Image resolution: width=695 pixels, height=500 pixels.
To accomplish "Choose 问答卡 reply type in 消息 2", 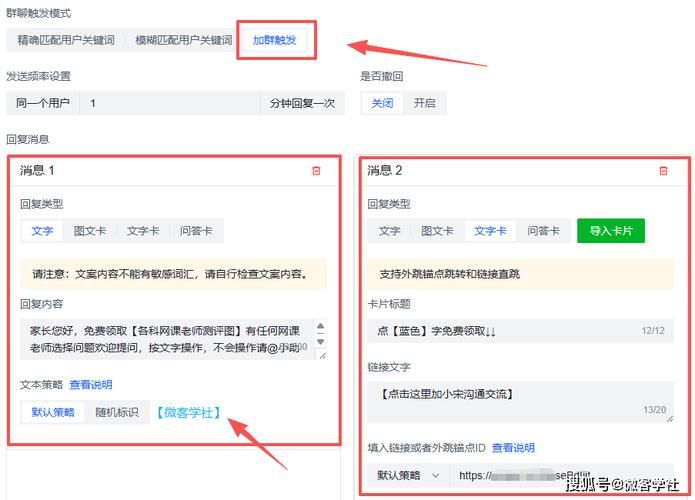I will (543, 231).
